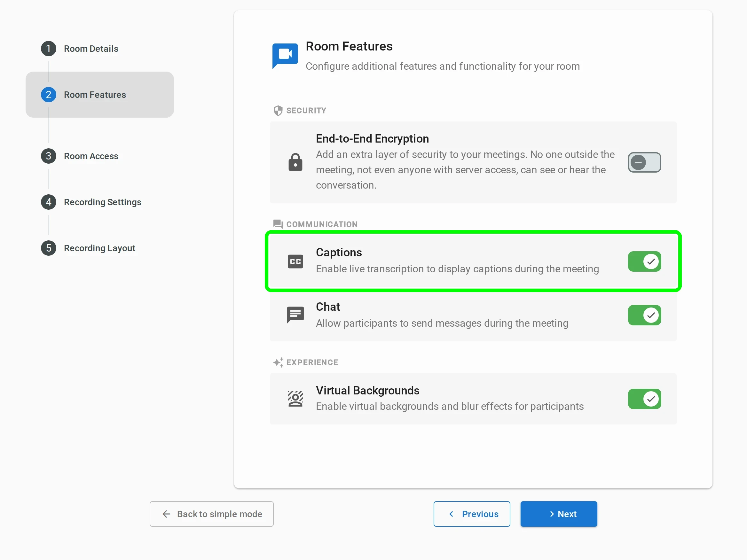Screen dimensions: 747x560
Task: Click the Captions title text
Action: pyautogui.click(x=339, y=253)
